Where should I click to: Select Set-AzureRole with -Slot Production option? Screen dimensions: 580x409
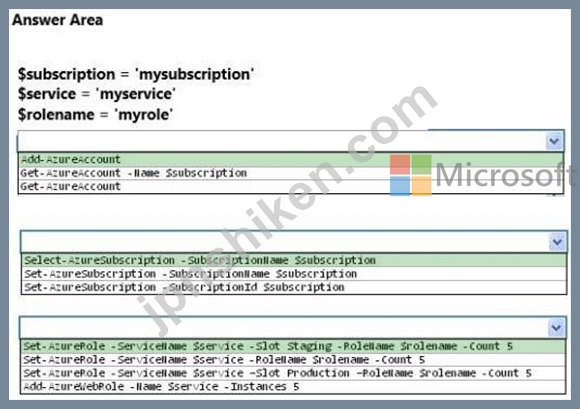[293, 373]
